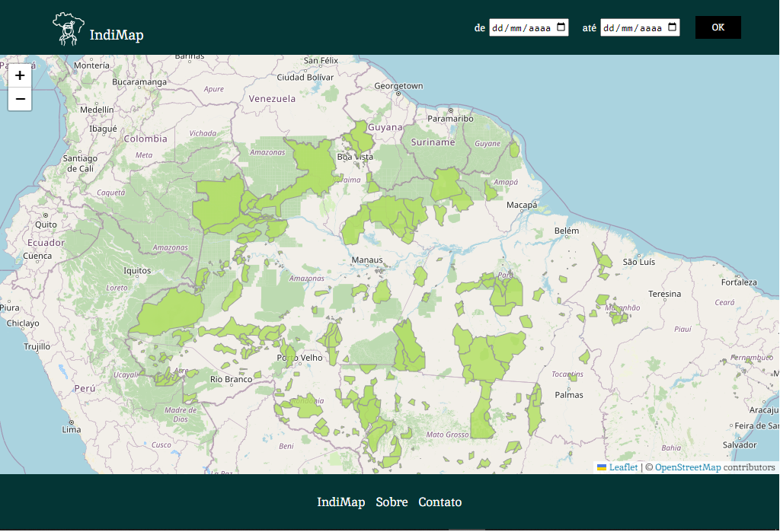Click the Medellín label on the map
This screenshot has width=780, height=532.
click(97, 110)
